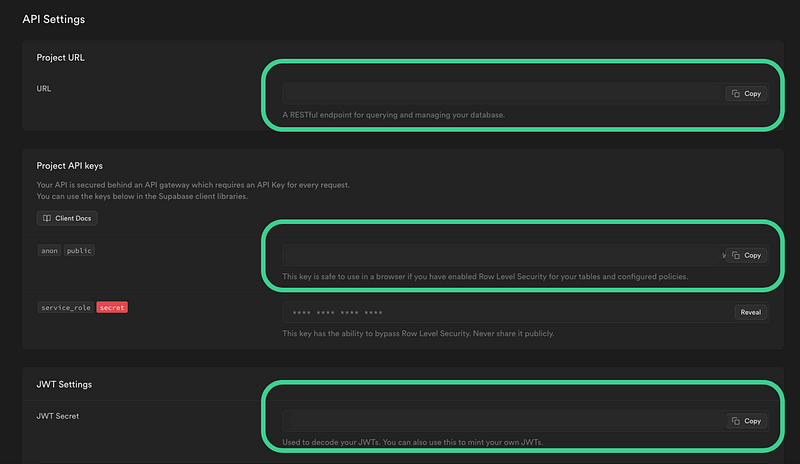This screenshot has height=464, width=800.
Task: Click the 'This key is safe to use' note
Action: pos(485,277)
